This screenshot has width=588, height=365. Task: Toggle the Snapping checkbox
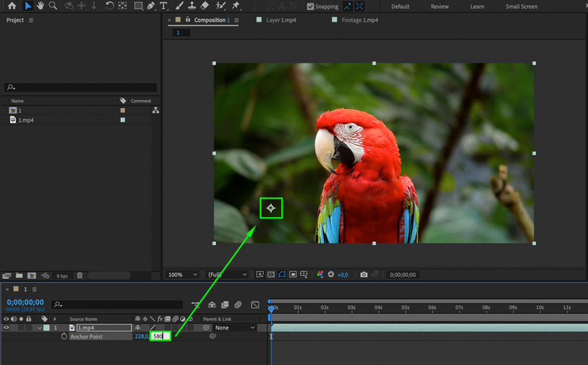pyautogui.click(x=310, y=6)
